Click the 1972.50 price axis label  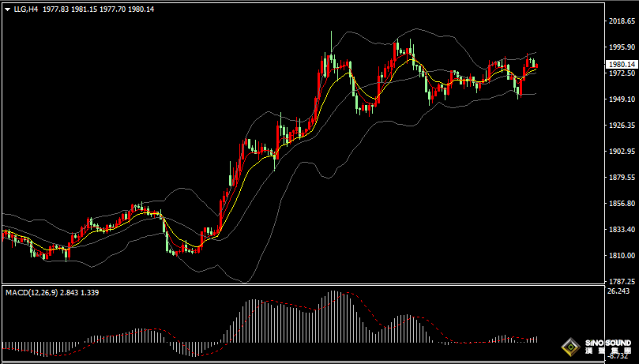tap(619, 73)
